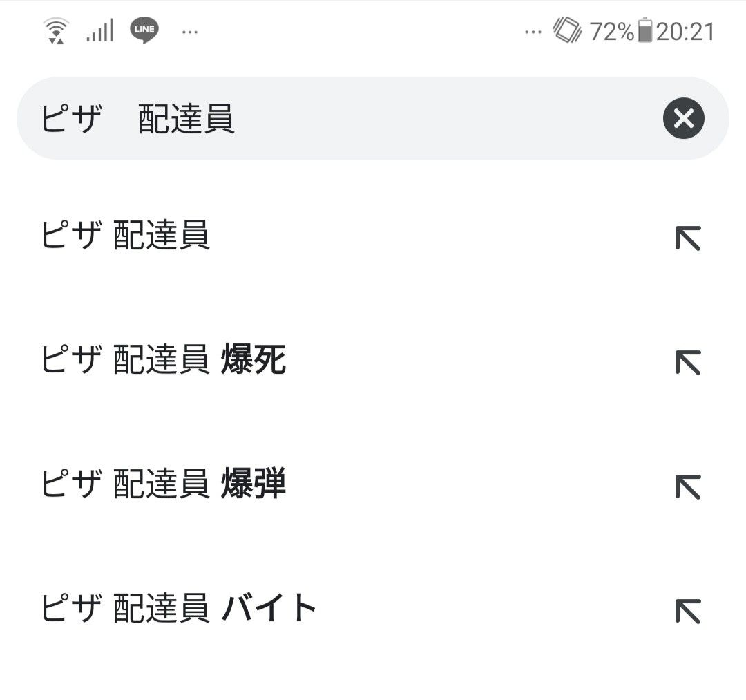Tap the 72% battery percentage text
Screen dimensions: 746x700
pos(612,32)
